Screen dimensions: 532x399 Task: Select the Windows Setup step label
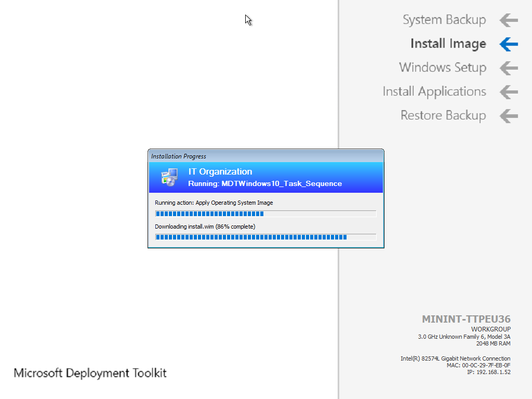pyautogui.click(x=442, y=68)
